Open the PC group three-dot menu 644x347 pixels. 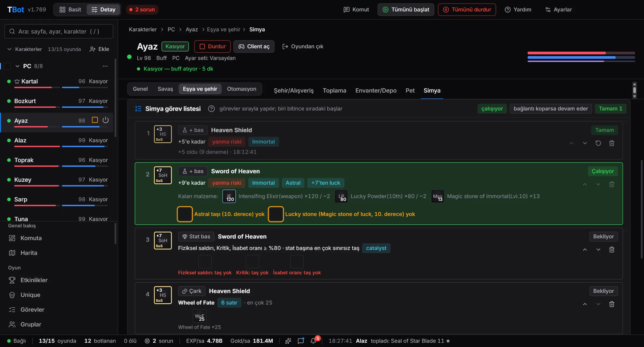point(105,66)
